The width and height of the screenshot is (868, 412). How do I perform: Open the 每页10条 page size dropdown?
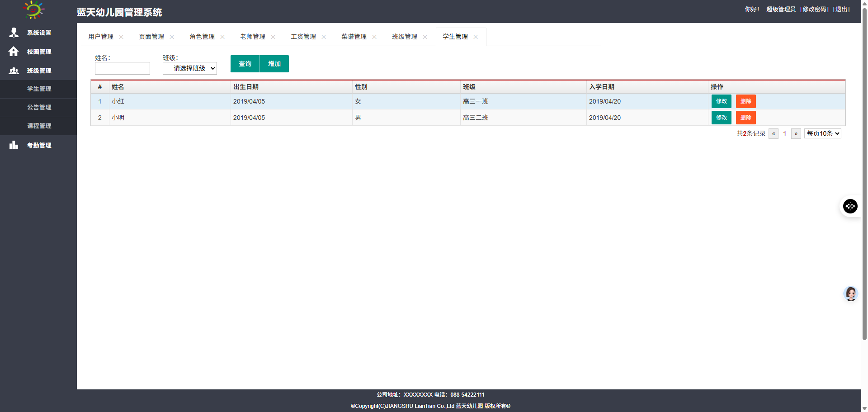822,133
